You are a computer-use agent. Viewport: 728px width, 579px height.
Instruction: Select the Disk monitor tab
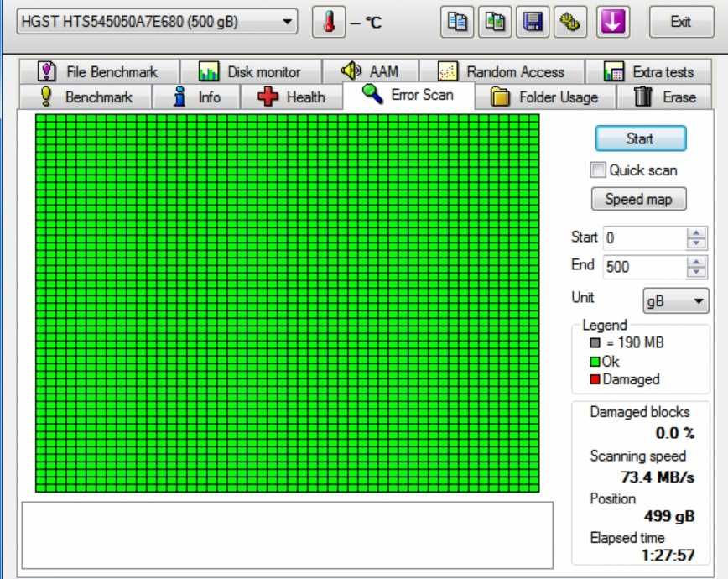point(251,72)
